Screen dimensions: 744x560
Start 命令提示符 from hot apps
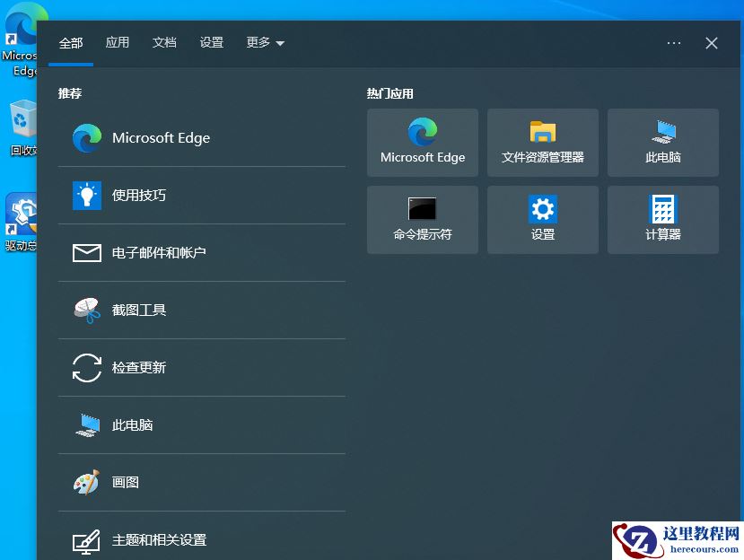[422, 219]
